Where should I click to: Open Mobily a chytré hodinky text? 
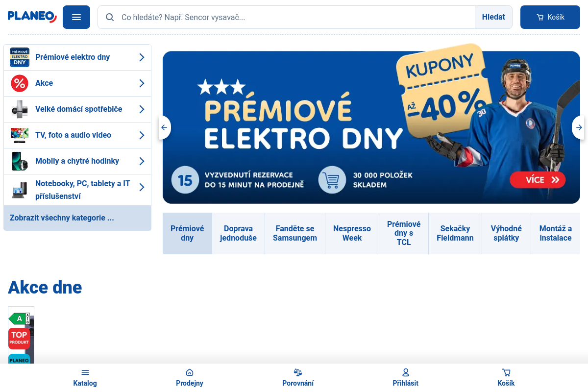77,161
